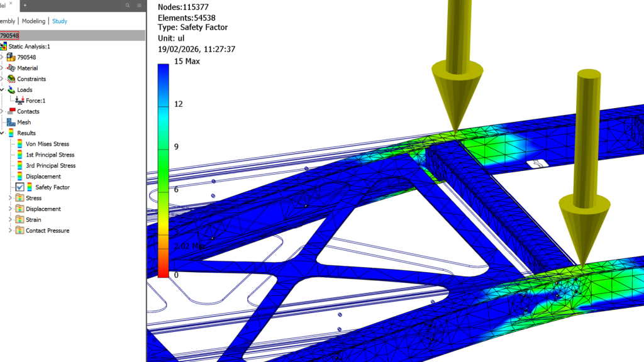Select the Loads node icon
Image resolution: width=644 pixels, height=362 pixels.
pos(11,89)
